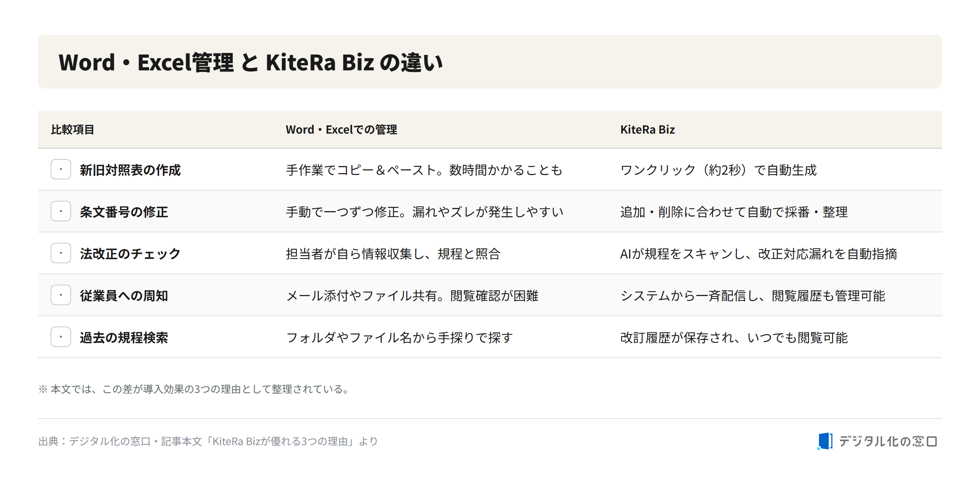Click the 新旧対照表の作成 row label
Viewport: 980px width, 487px height.
pyautogui.click(x=130, y=170)
